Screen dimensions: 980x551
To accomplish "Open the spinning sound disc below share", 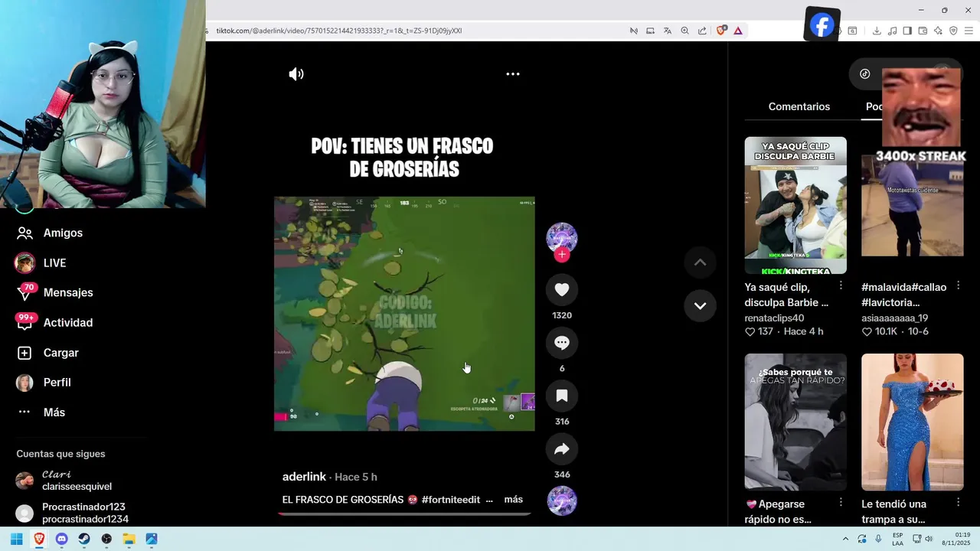I will click(x=562, y=500).
